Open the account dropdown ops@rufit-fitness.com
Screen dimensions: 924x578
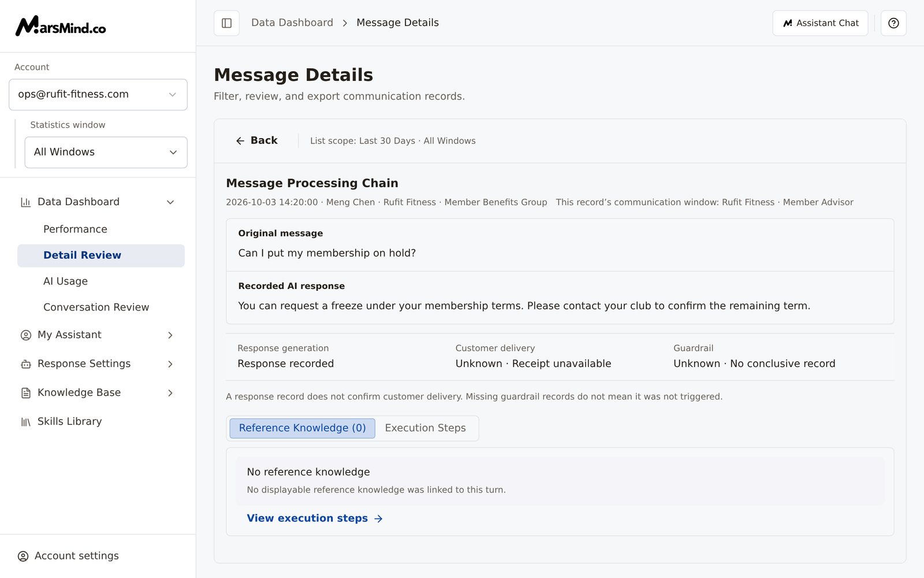click(98, 94)
